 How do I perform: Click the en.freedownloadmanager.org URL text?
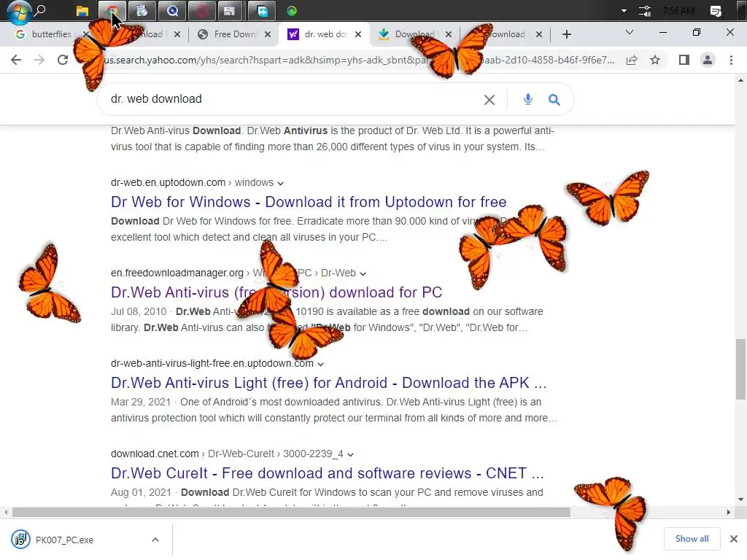point(177,273)
